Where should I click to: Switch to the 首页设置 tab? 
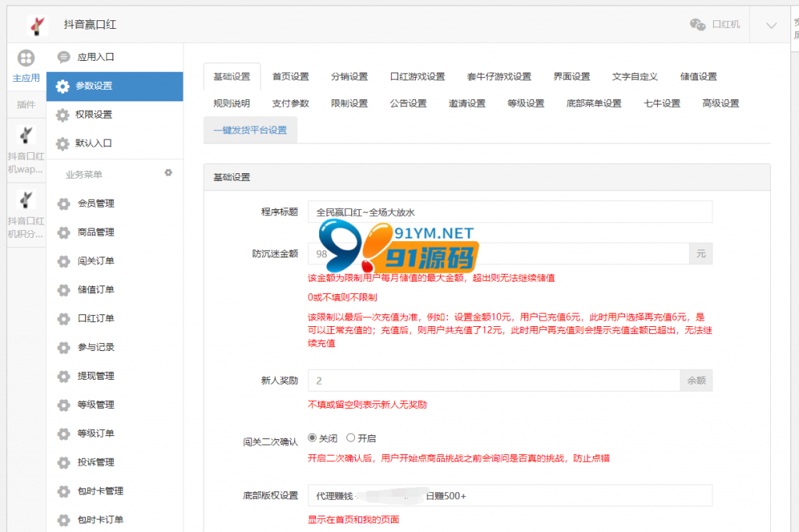point(290,76)
